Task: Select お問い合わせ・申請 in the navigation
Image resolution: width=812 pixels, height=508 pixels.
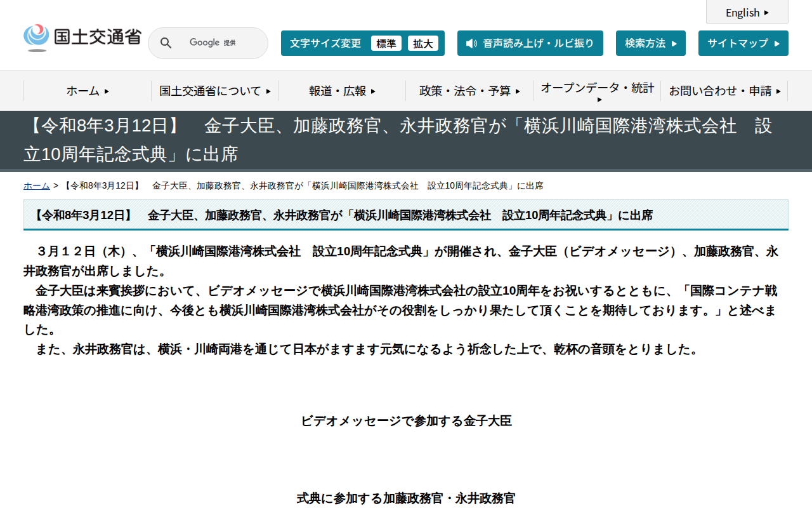Action: (x=724, y=91)
